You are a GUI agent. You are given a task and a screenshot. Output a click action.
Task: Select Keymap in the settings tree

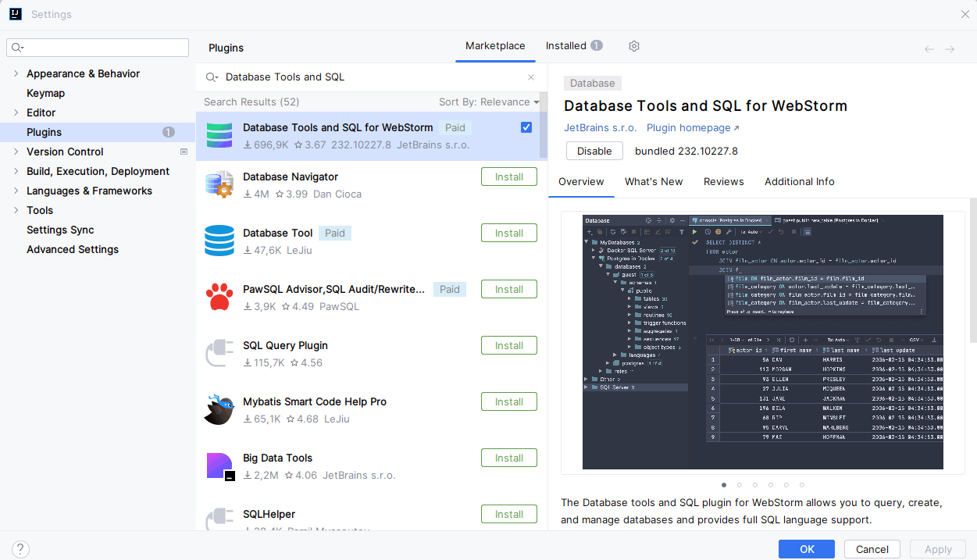coord(46,93)
